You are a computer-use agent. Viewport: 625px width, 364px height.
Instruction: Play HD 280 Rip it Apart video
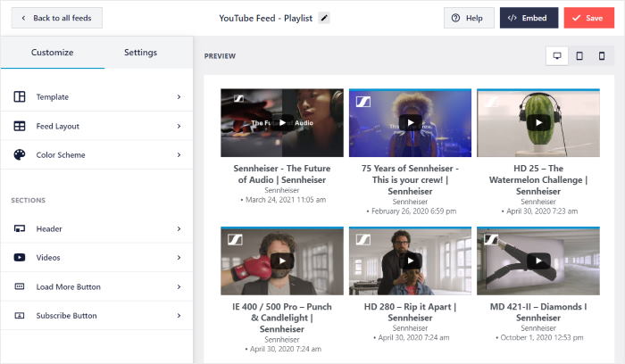(411, 261)
